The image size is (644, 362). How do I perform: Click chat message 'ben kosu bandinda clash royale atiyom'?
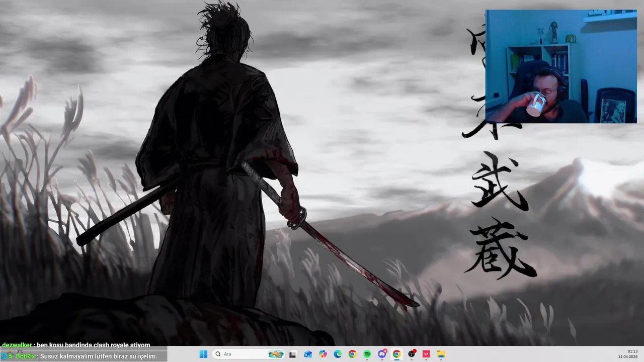pos(93,345)
